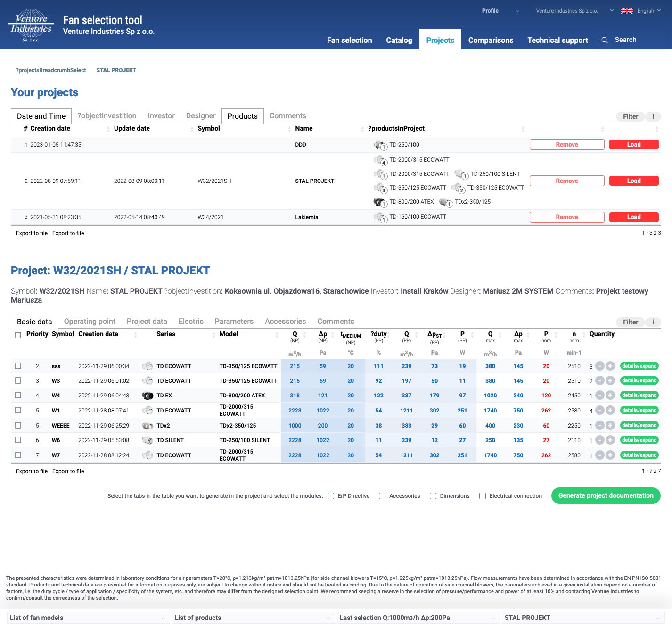This screenshot has width=672, height=627.
Task: Click the info button beside the products Filter
Action: [x=653, y=322]
